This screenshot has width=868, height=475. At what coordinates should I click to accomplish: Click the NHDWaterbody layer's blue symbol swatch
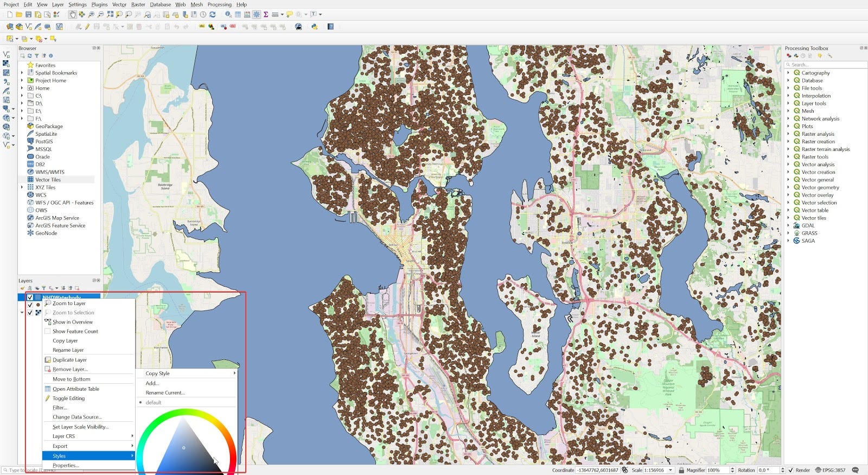tap(37, 297)
